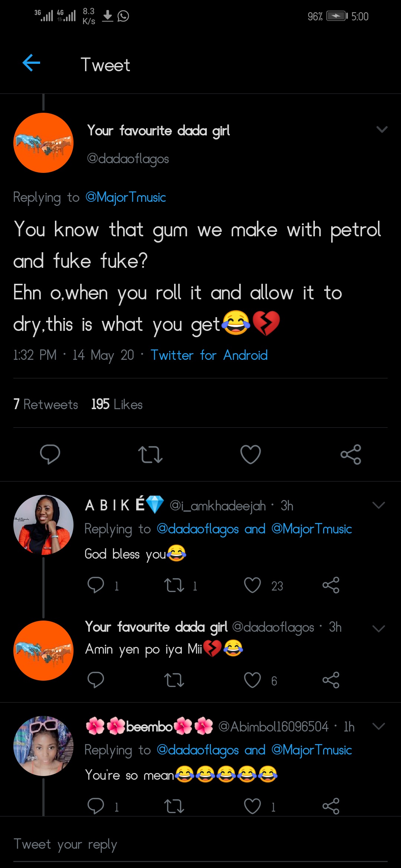Share beembo's 'You're so mean' reply
Viewport: 401px width, 868px height.
click(331, 806)
